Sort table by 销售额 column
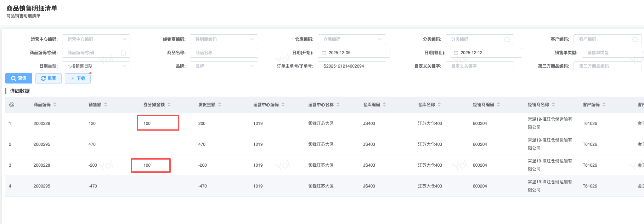This screenshot has width=644, height=224. 106,105
